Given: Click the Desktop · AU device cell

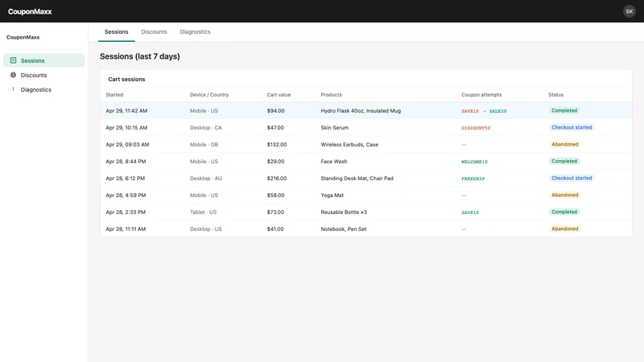Looking at the screenshot, I should pyautogui.click(x=206, y=178).
